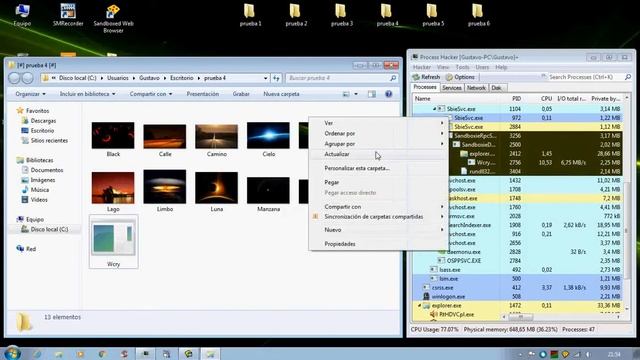Viewport: 640px width, 360px height.
Task: Click the Explorer back navigation button
Action: [x=14, y=78]
